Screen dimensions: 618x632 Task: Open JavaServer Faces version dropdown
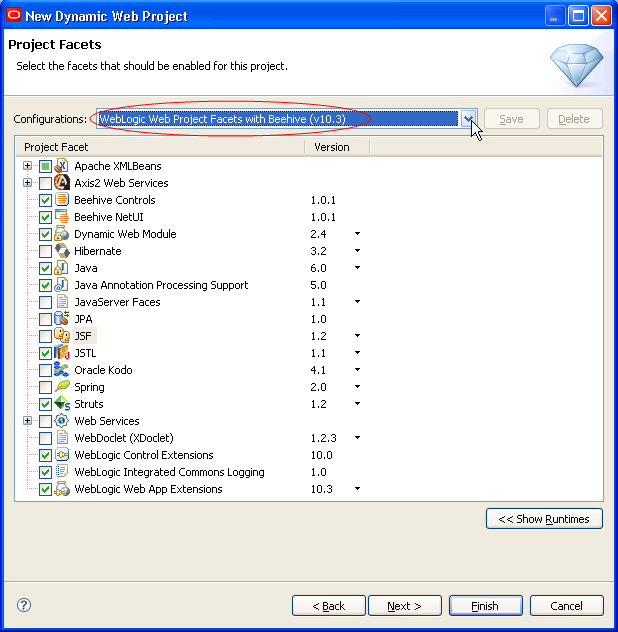(357, 301)
